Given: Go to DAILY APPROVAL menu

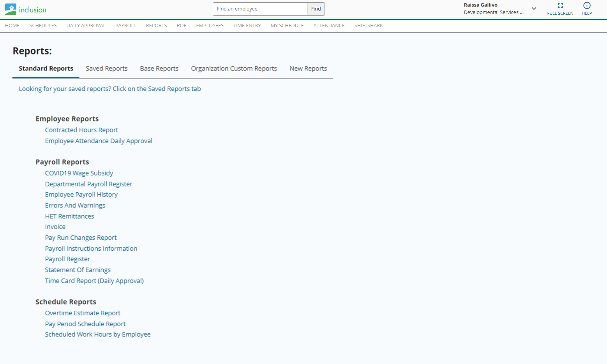Looking at the screenshot, I should pos(86,26).
